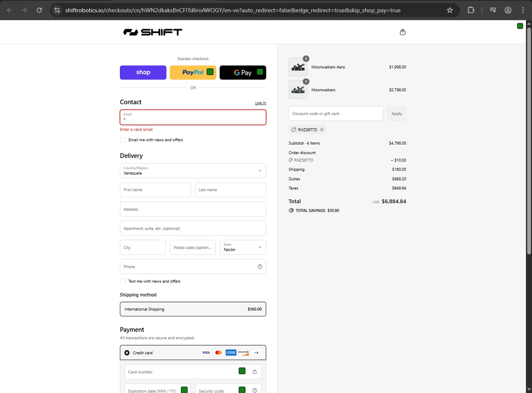
Task: Click the Phone field
Action: [193, 267]
